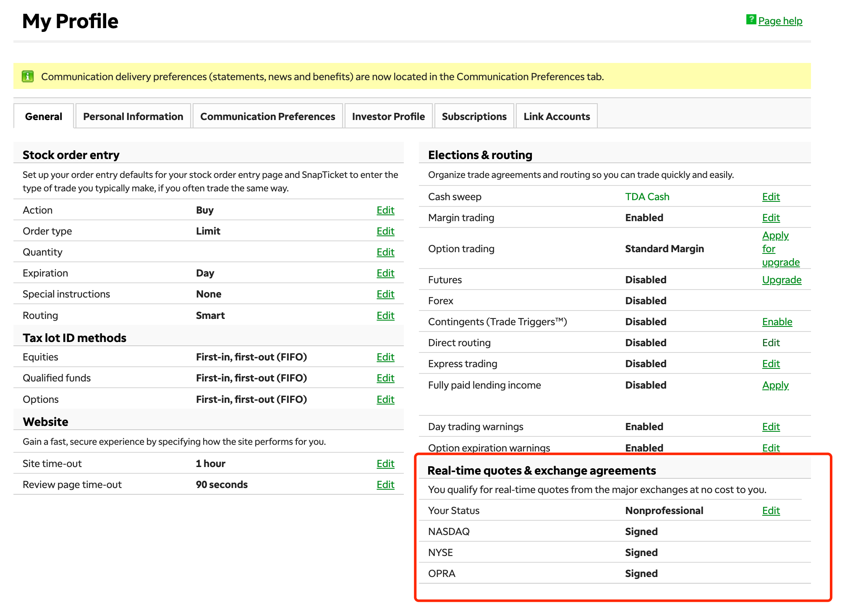Screen dimensions: 858x616
Task: Click the 1 hour time-out value
Action: pos(210,464)
